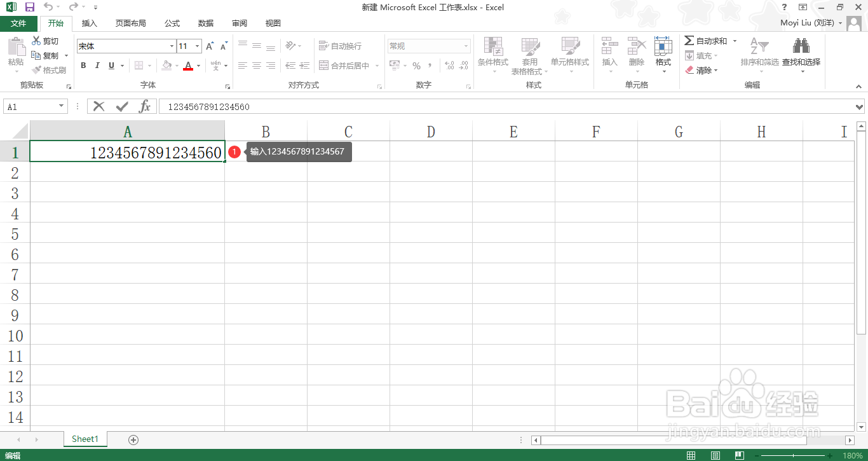
Task: Open the 查找和选择 (Find & Select) menu
Action: click(801, 55)
